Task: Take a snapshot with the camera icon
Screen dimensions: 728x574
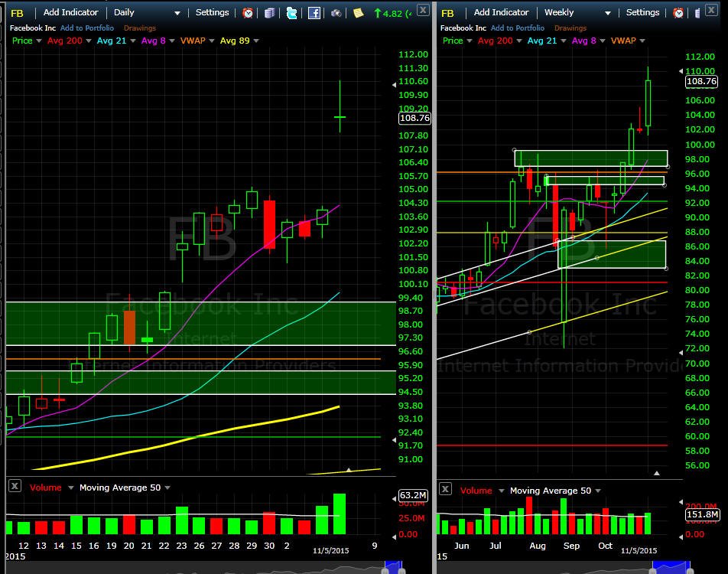Action: pos(336,13)
